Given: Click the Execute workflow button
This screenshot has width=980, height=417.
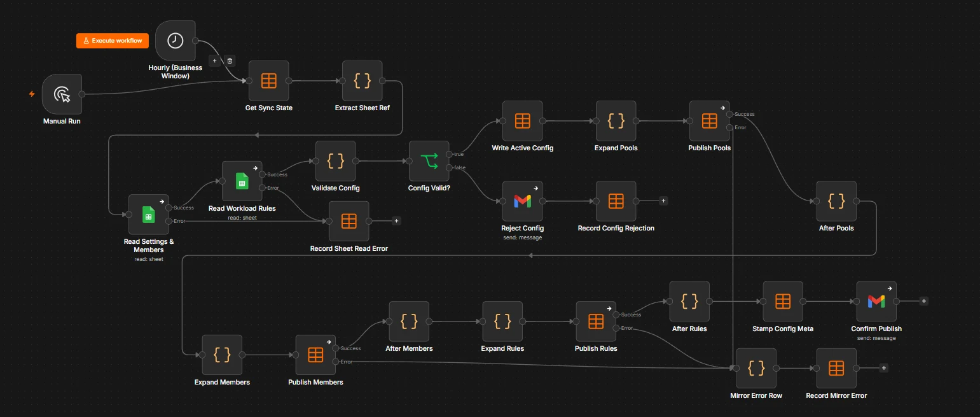Looking at the screenshot, I should pos(113,41).
